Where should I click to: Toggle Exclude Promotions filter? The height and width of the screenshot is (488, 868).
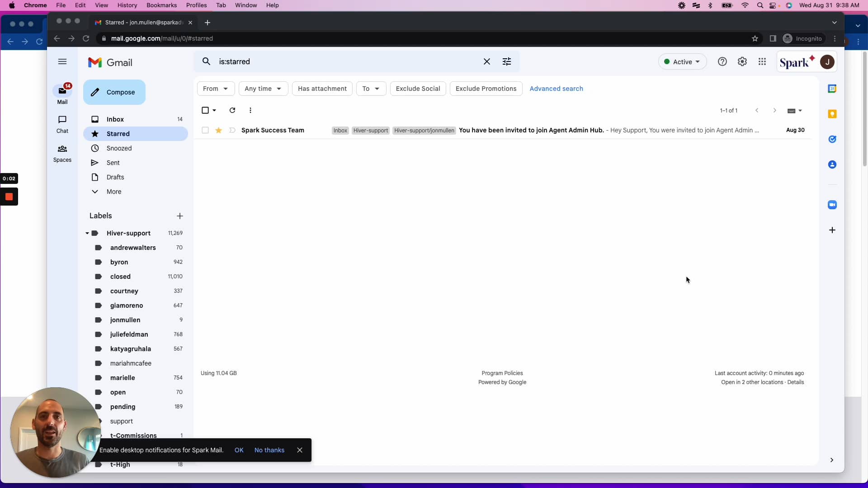[x=486, y=89]
